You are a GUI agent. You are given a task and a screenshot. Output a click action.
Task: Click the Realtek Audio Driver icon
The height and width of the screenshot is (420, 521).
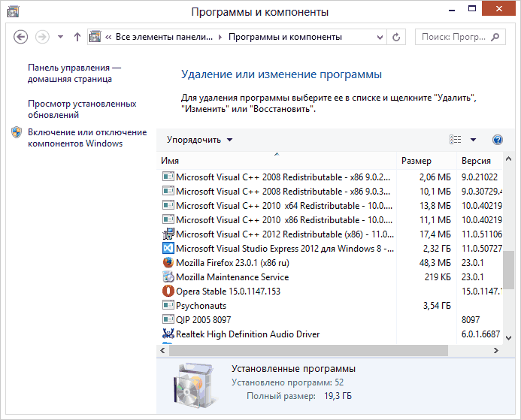[168, 334]
